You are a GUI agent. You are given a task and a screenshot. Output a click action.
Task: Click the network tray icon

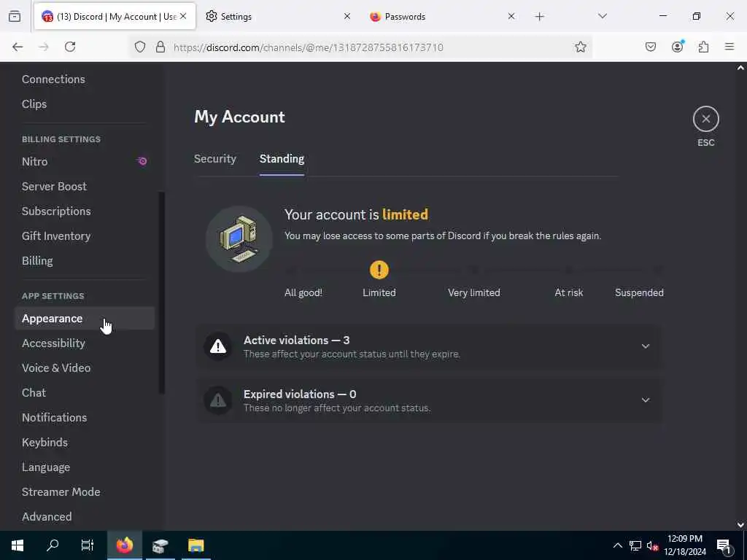pyautogui.click(x=635, y=545)
